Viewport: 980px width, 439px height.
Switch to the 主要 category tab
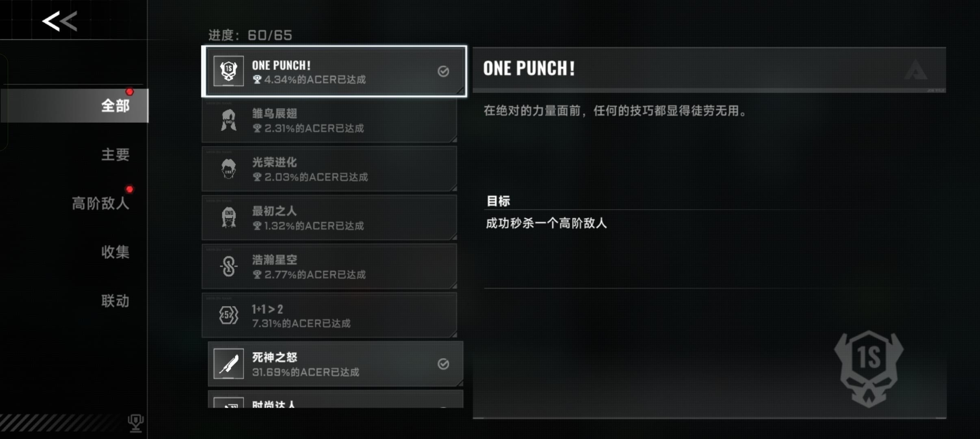pos(115,154)
